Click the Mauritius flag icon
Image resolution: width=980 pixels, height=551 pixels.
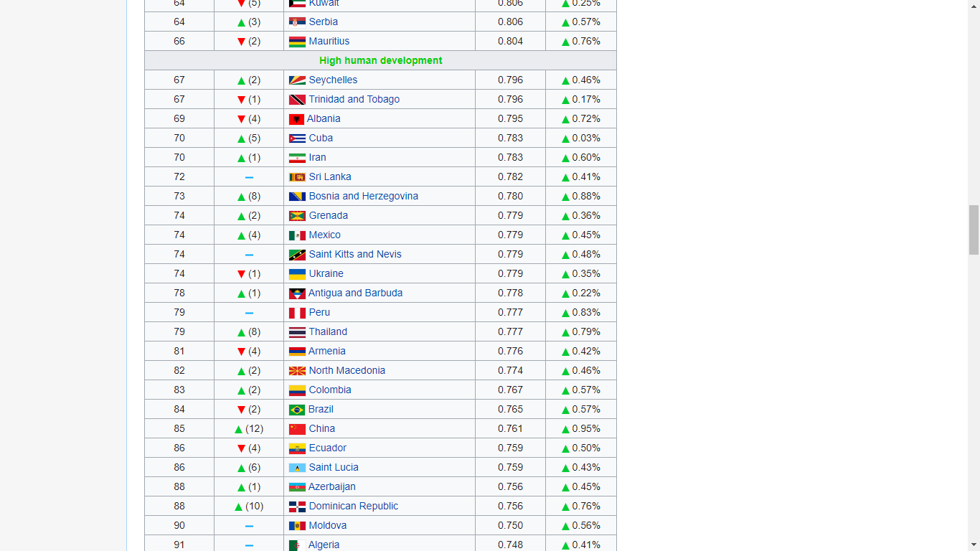pos(297,42)
